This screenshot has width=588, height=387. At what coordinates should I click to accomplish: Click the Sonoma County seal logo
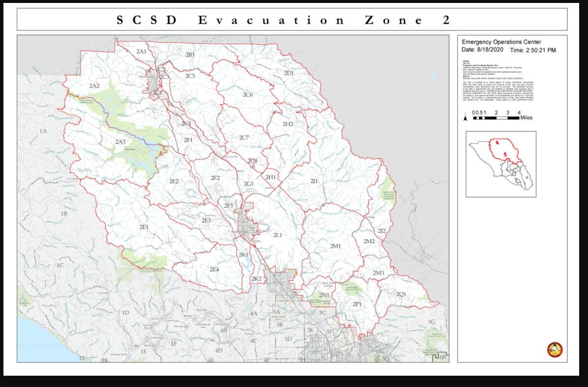555,350
